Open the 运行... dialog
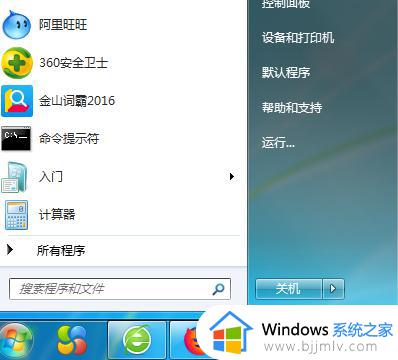 (278, 143)
